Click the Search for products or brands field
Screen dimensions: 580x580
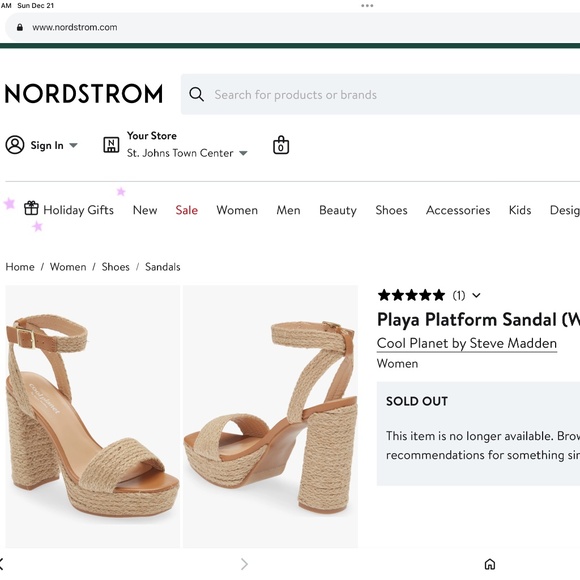(380, 94)
